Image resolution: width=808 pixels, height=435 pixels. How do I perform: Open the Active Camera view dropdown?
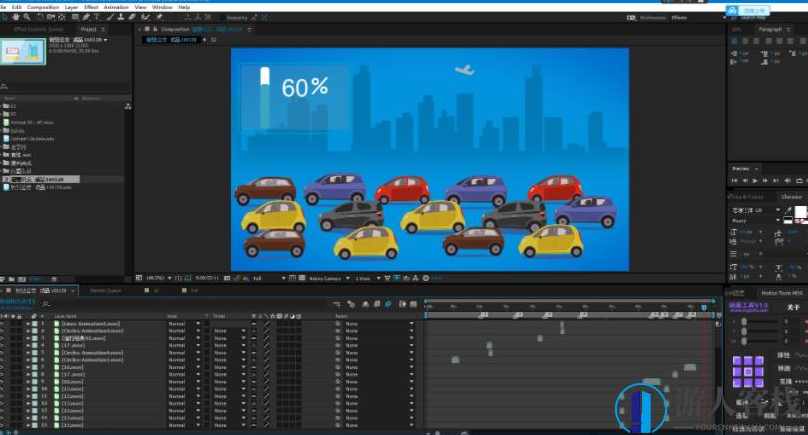coord(326,278)
